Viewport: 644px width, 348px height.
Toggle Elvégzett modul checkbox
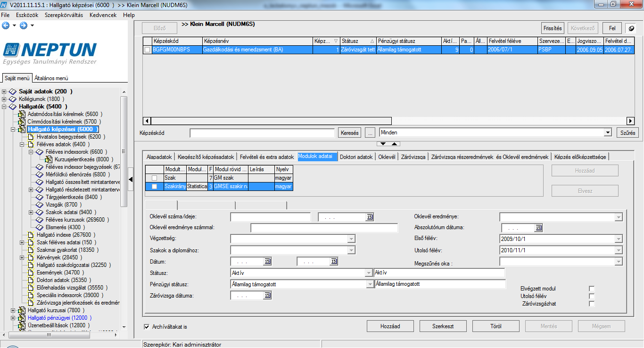592,289
